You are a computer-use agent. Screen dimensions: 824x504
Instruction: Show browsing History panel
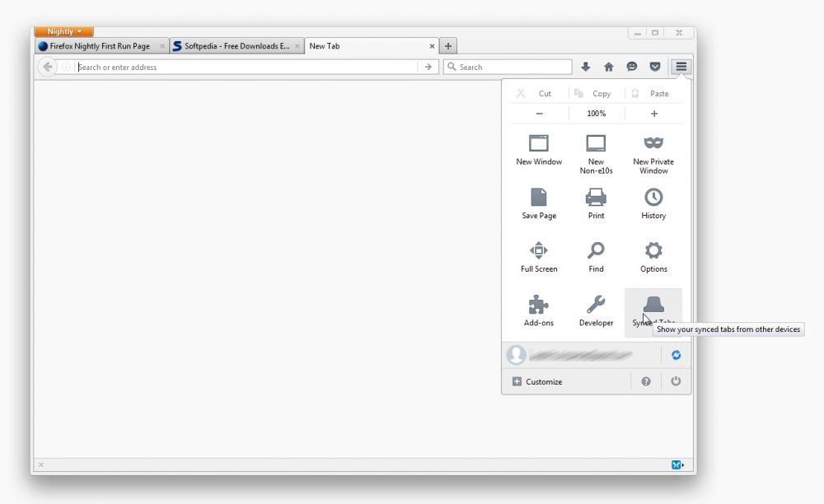(653, 203)
